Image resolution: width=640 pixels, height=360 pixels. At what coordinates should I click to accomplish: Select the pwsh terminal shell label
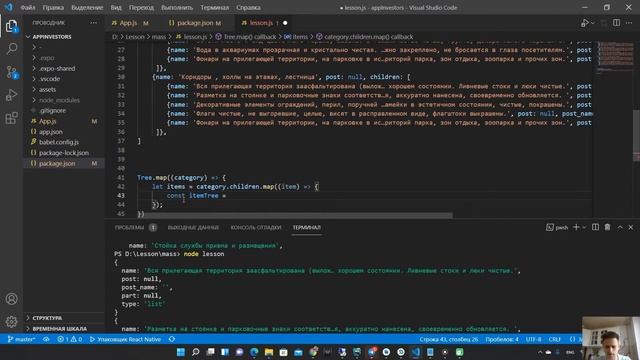point(557,227)
